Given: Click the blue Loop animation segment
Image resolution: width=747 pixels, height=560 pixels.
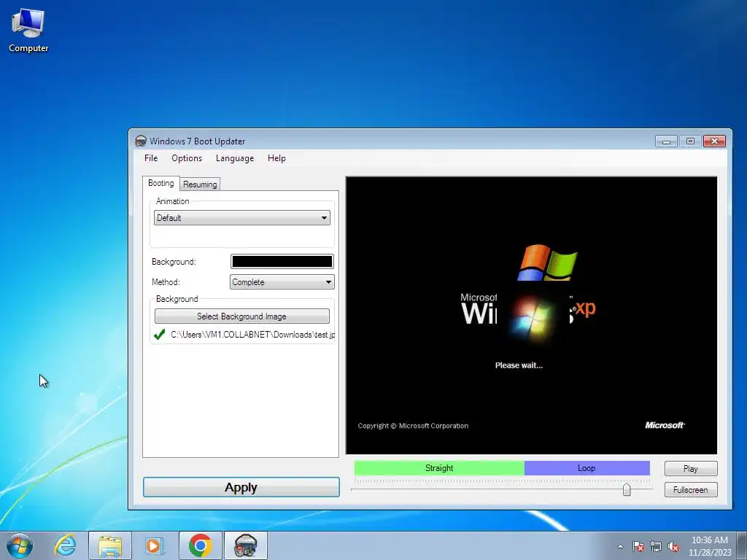Looking at the screenshot, I should click(x=587, y=468).
